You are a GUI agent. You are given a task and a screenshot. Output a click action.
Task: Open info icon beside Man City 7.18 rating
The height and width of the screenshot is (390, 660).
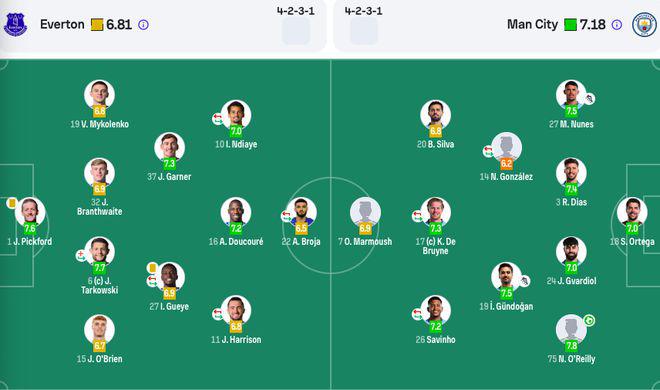617,25
